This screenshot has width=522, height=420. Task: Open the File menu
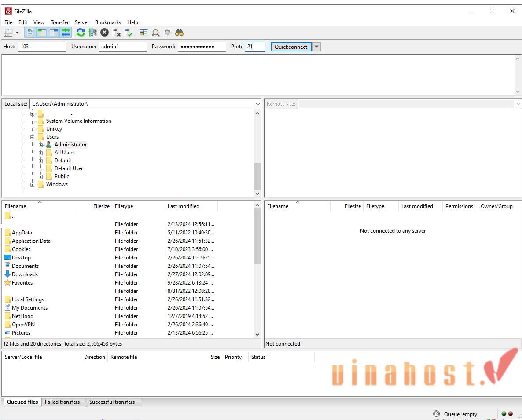8,22
